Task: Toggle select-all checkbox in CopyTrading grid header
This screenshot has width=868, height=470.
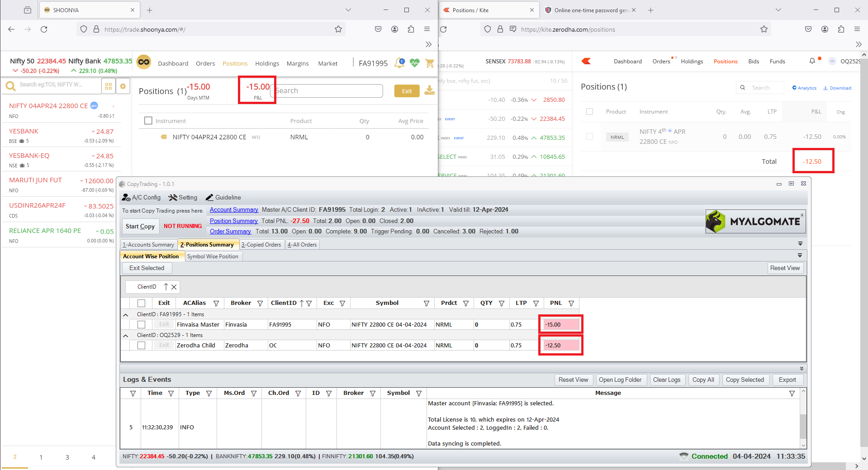Action: pos(142,304)
